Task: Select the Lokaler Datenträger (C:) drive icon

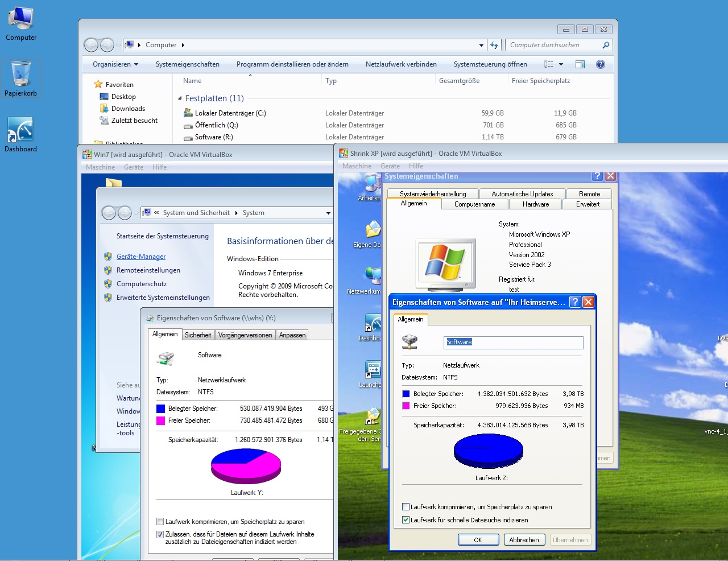Action: point(188,113)
